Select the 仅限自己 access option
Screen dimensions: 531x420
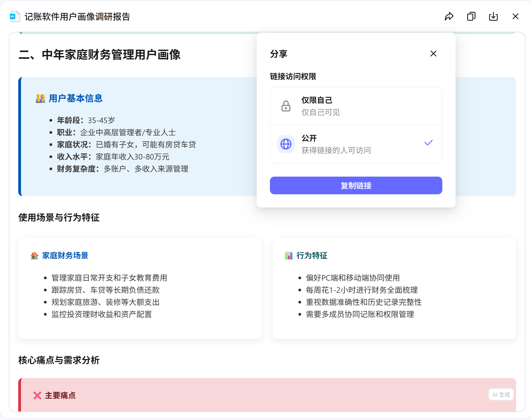[x=356, y=106]
